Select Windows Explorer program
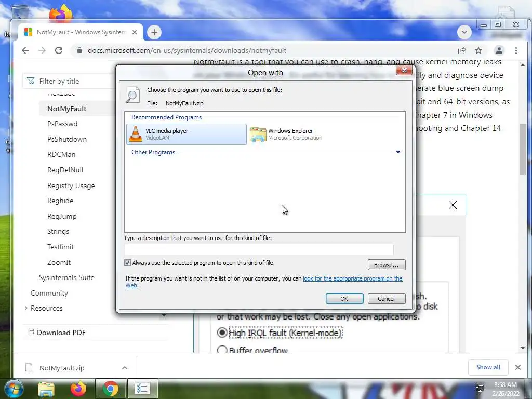This screenshot has height=399, width=532. point(287,135)
